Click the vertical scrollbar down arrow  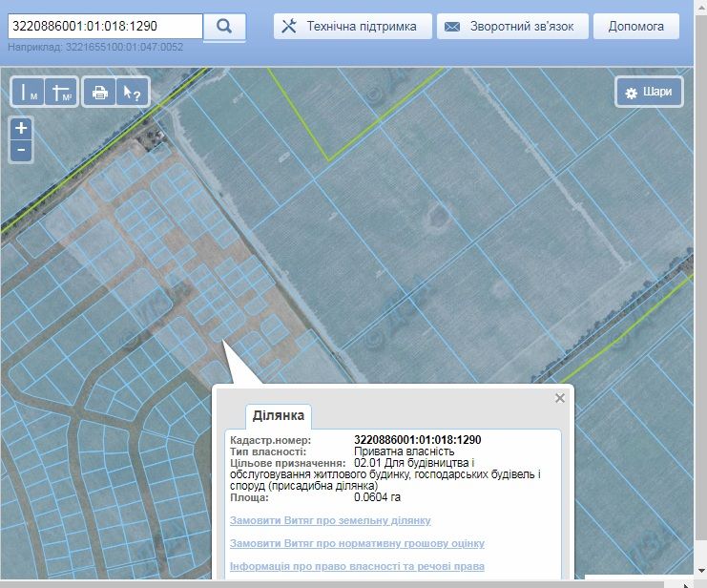(x=701, y=571)
